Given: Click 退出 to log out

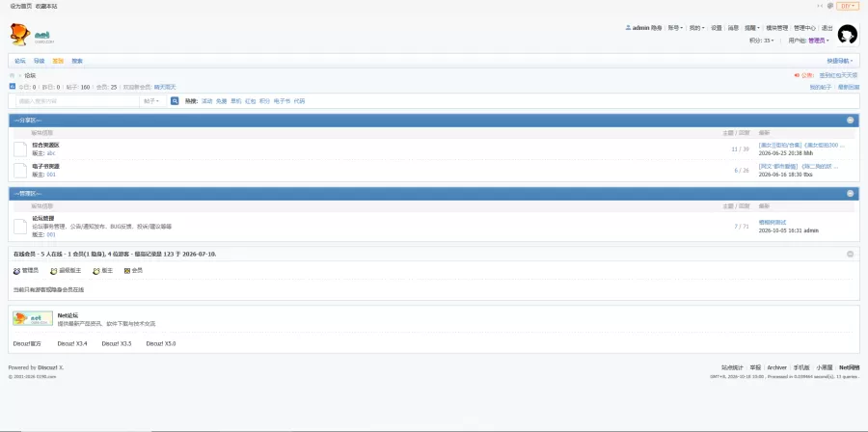Looking at the screenshot, I should (827, 27).
